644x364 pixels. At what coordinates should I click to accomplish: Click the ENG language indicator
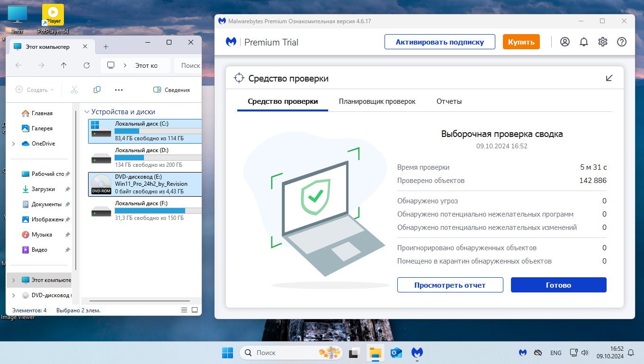556,353
